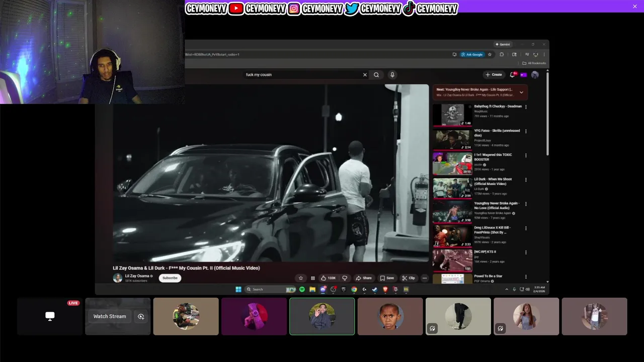Image resolution: width=644 pixels, height=362 pixels.
Task: Open Dmg LilDeuce FootPrints thumbnail
Action: click(x=452, y=236)
